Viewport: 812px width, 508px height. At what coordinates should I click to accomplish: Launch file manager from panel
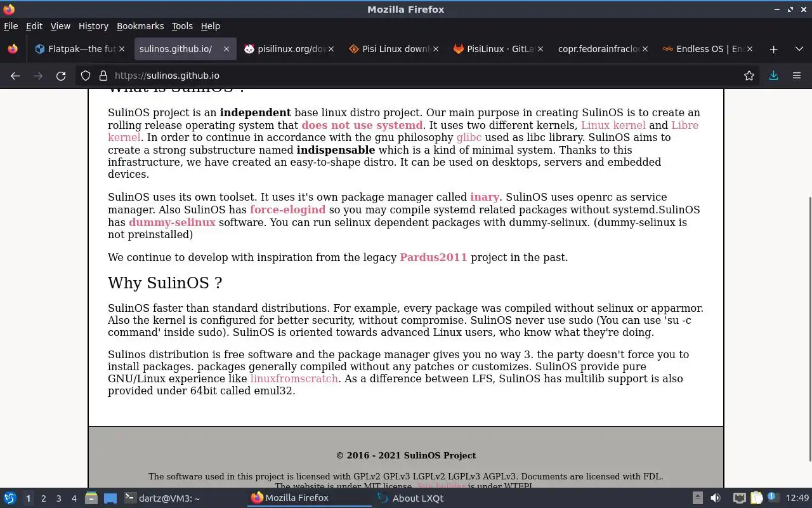(91, 498)
